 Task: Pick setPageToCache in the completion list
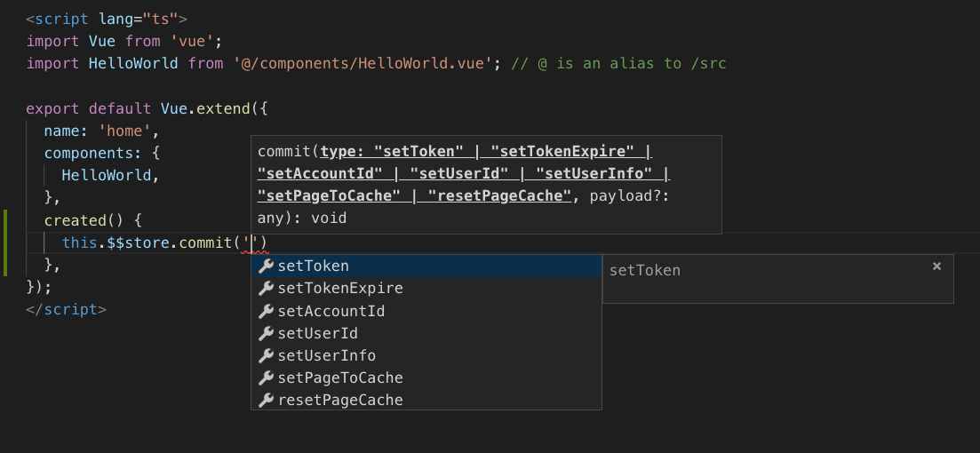pos(340,377)
